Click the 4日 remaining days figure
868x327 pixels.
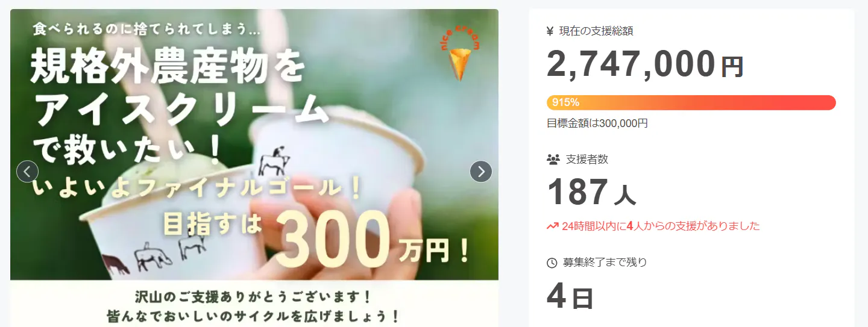tap(570, 296)
